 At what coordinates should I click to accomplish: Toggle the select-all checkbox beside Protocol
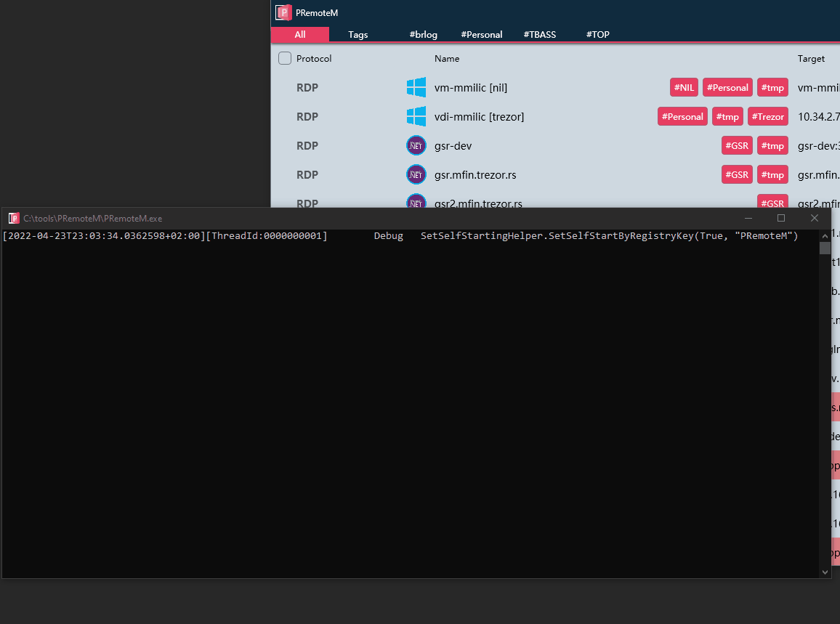(x=284, y=58)
